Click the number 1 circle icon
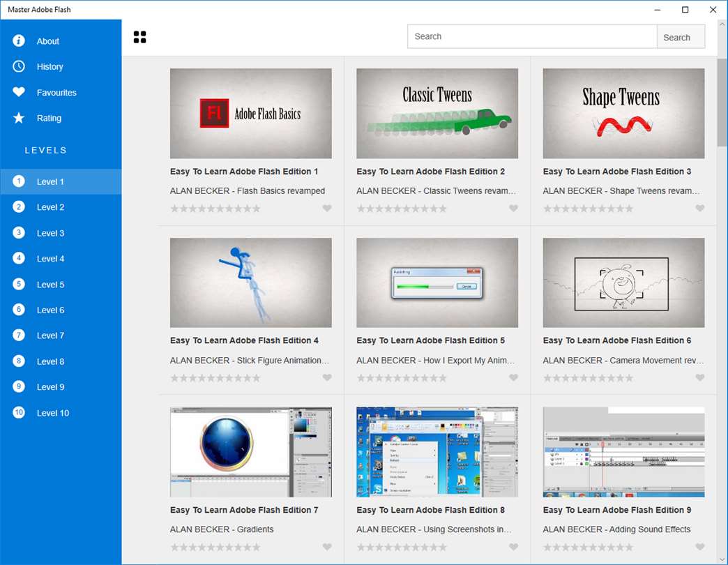Image resolution: width=728 pixels, height=565 pixels. 19,181
